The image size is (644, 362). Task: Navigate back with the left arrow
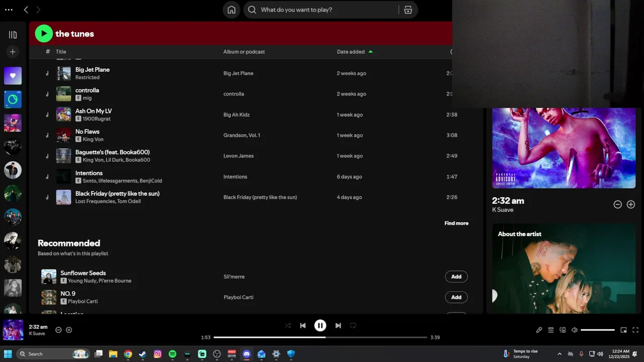point(26,10)
